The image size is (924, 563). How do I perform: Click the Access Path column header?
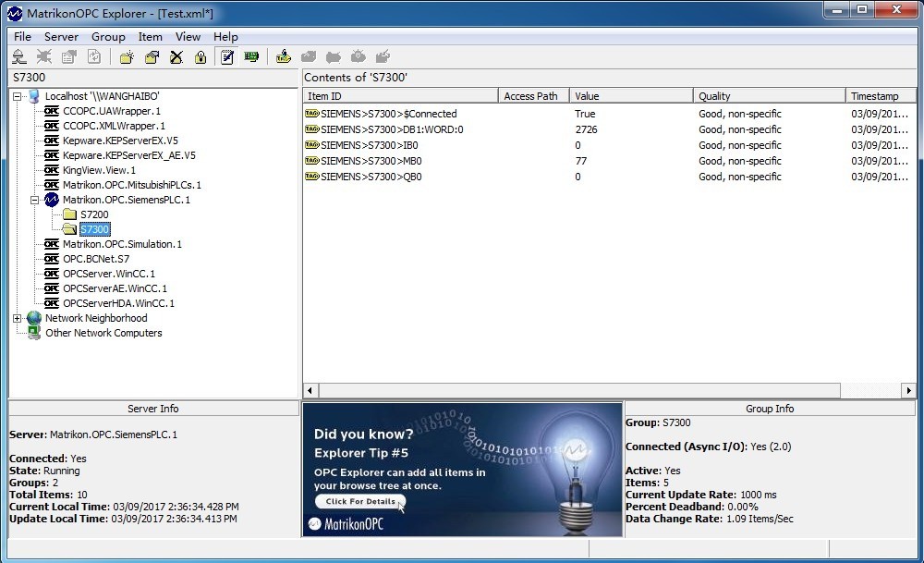click(x=534, y=96)
